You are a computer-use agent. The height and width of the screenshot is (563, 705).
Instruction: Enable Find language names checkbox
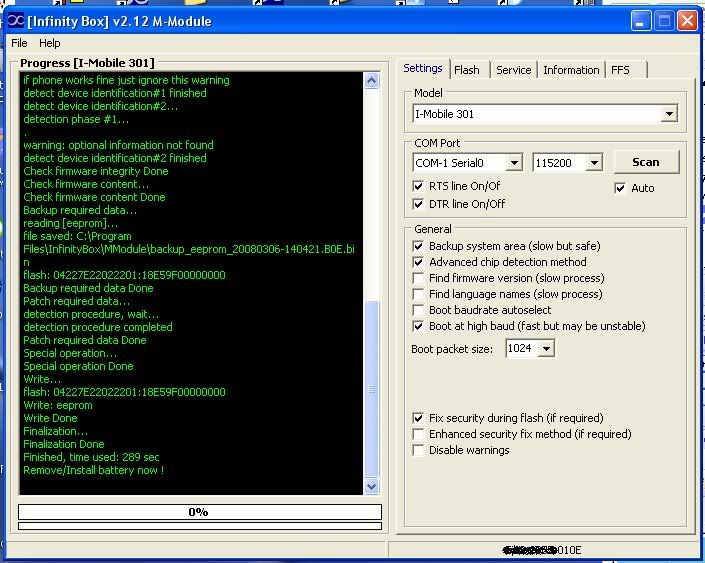pyautogui.click(x=418, y=294)
